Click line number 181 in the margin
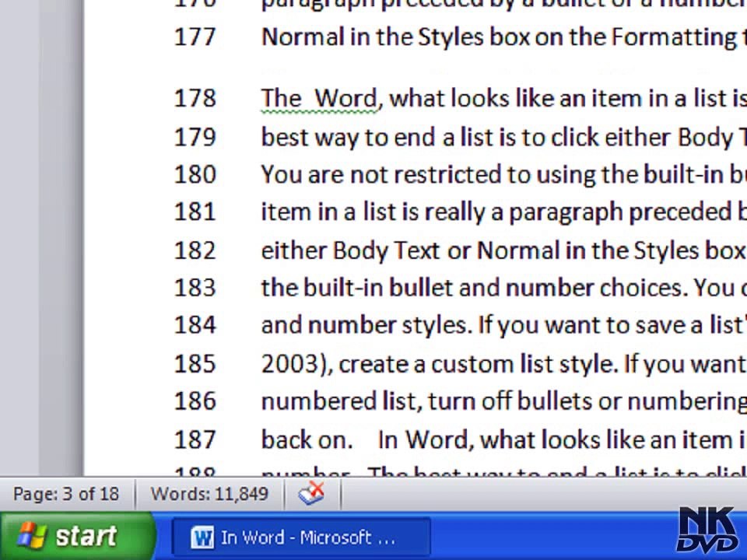Viewport: 747px width, 560px height. pos(195,212)
